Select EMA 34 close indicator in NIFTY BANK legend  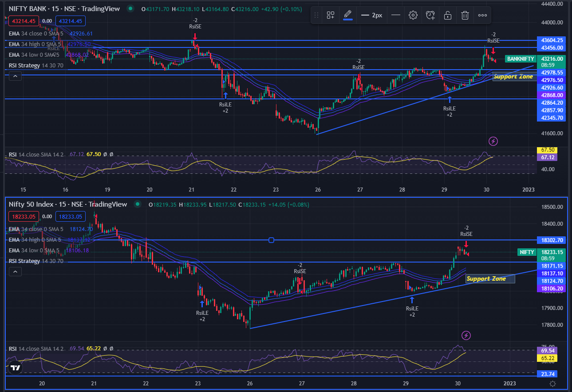tap(36, 33)
